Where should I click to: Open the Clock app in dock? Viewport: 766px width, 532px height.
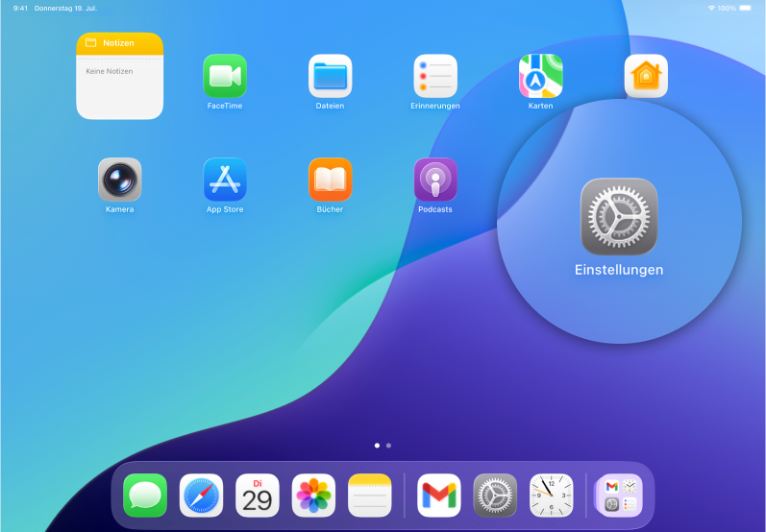pos(552,496)
